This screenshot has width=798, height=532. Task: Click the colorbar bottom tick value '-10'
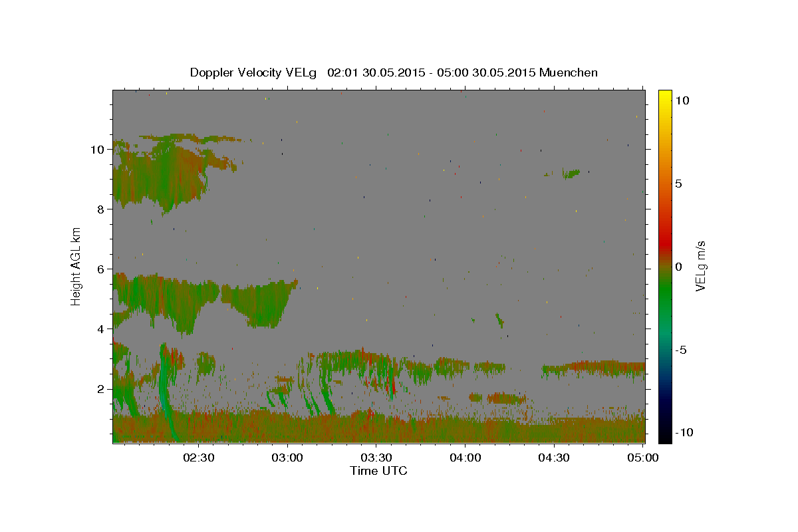pyautogui.click(x=684, y=432)
